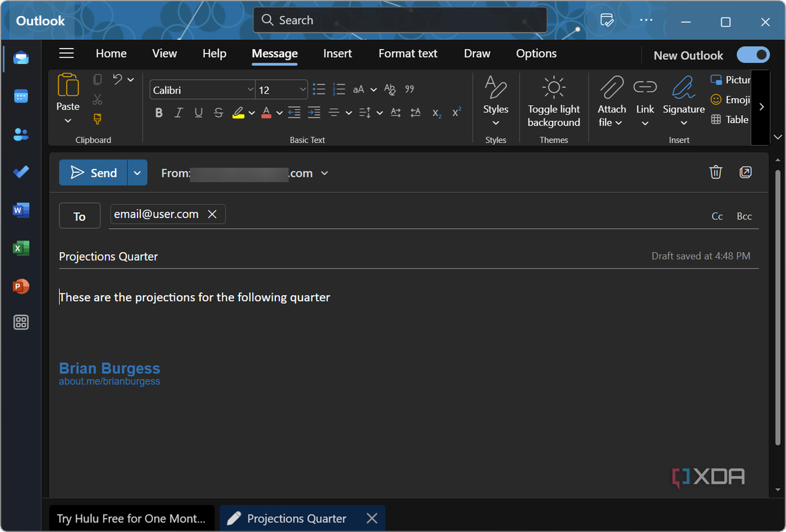Click the Copy icon in Clipboard
The image size is (786, 532).
(x=98, y=79)
